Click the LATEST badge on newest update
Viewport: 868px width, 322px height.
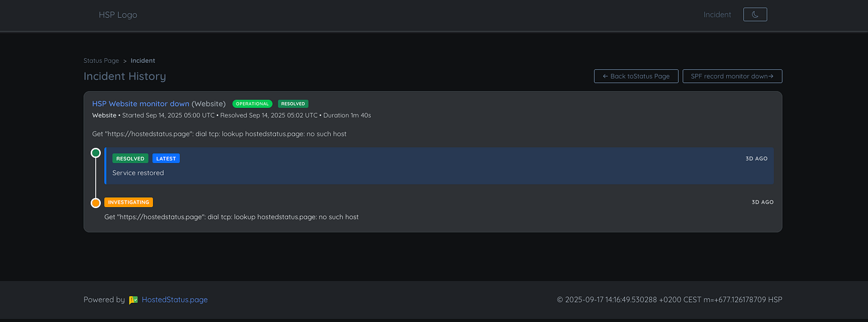coord(166,158)
